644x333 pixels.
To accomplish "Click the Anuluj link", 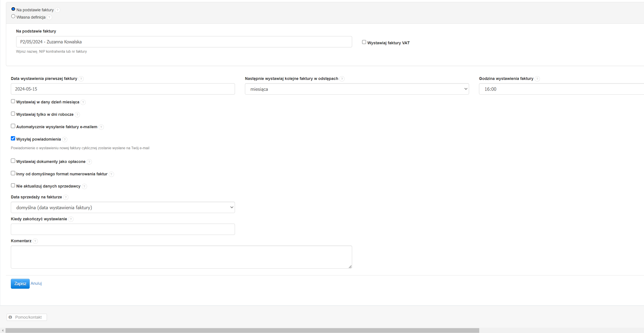I will 36,283.
